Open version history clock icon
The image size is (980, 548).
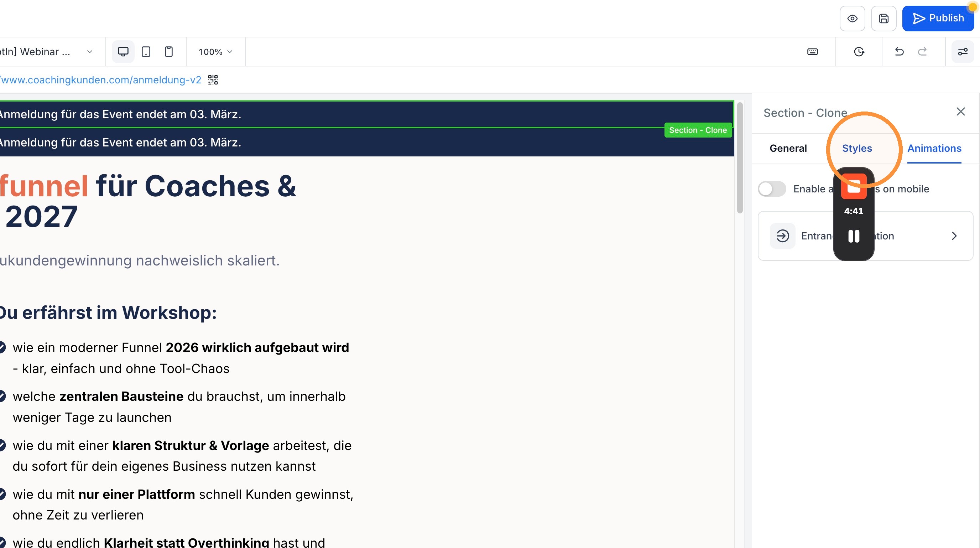(x=859, y=51)
